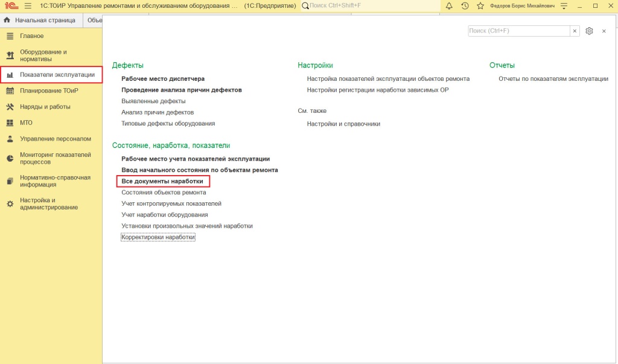
Task: Click the Показатели эксплуатации chart icon
Action: 10,75
